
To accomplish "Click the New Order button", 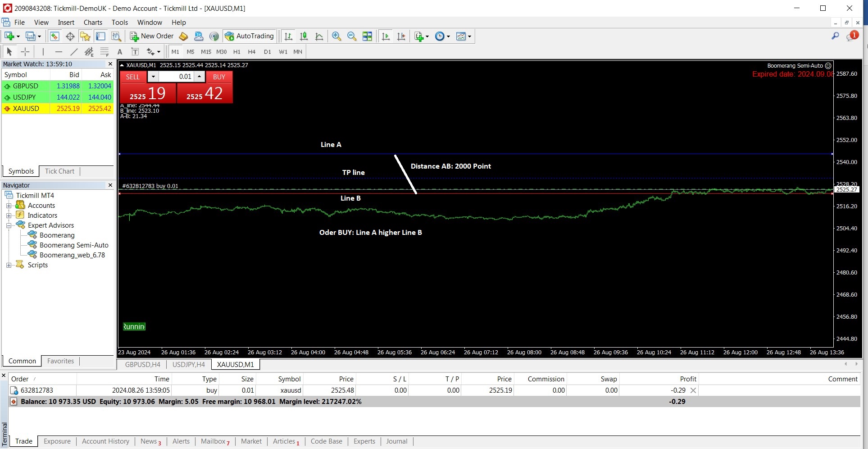I will click(x=152, y=36).
